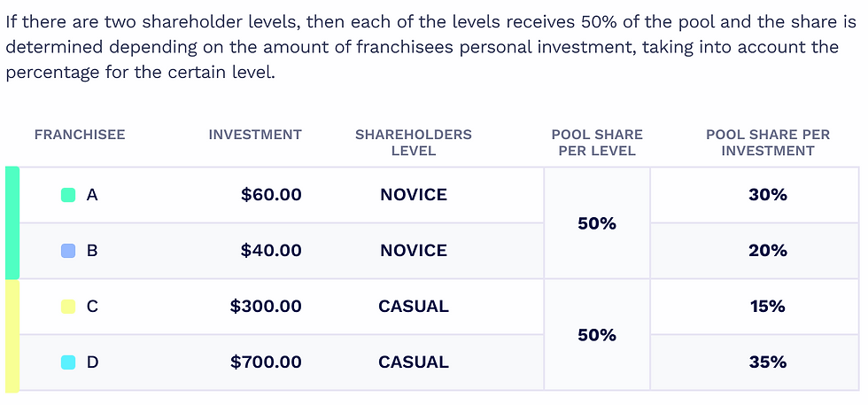Viewport: 868px width, 405px height.
Task: Select the $700.00 investment cell
Action: coord(266,362)
